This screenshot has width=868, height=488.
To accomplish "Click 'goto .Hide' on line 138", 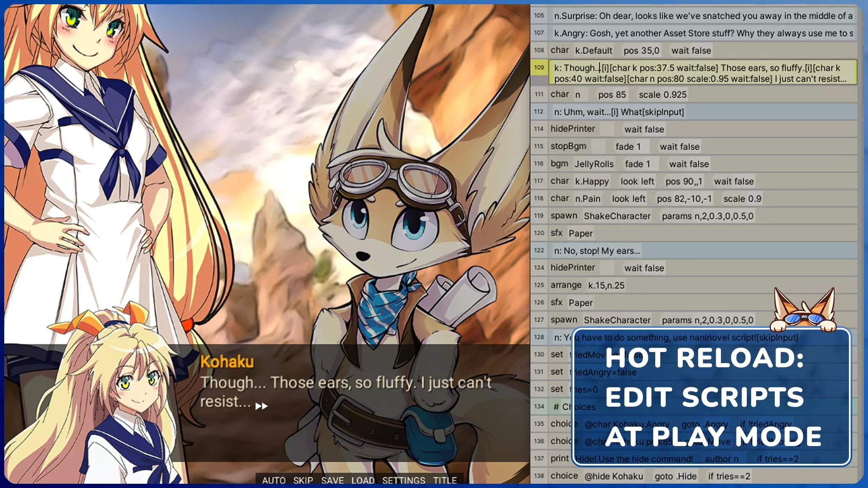I will coord(675,476).
